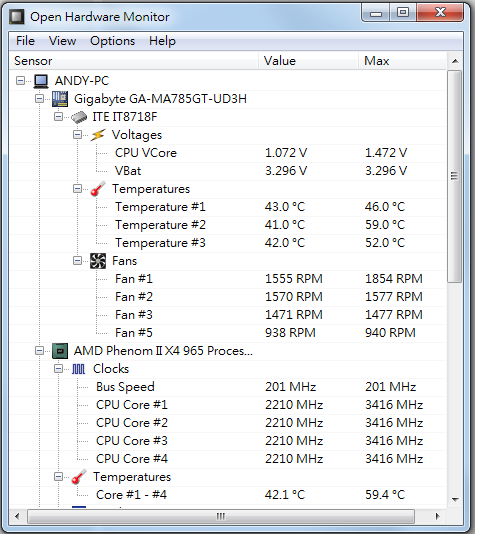Select the Fan #3 row
Viewport: 478px width, 537px height.
click(229, 316)
